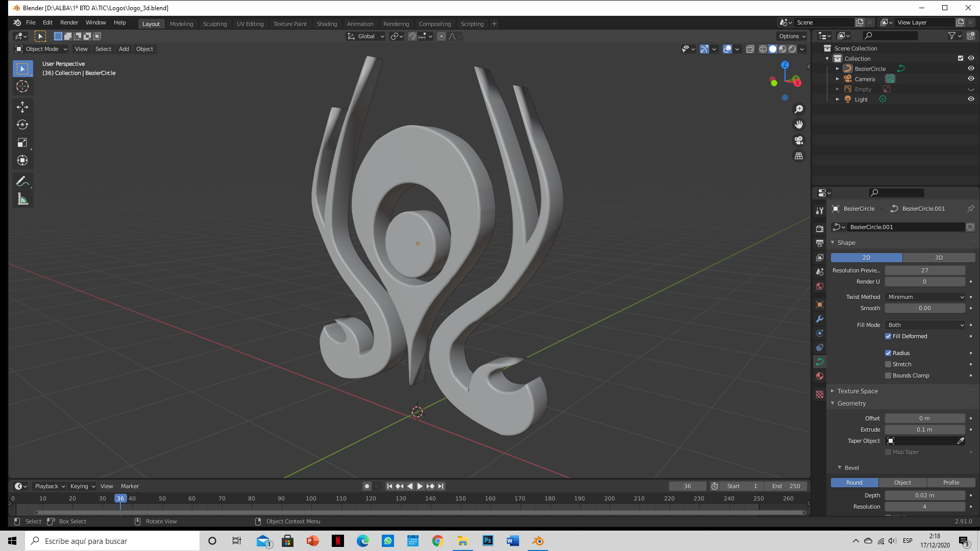The image size is (980, 551).
Task: Open the Fill Mode dropdown
Action: tap(925, 325)
